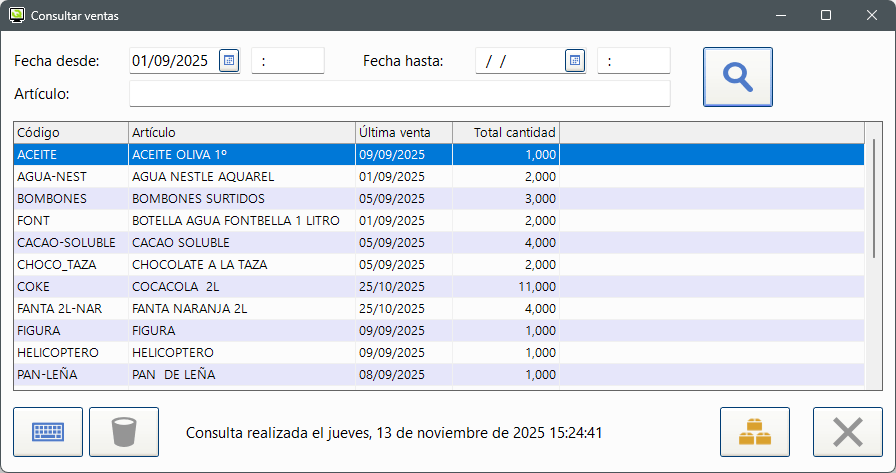Click the Artículo search text field

(x=399, y=94)
